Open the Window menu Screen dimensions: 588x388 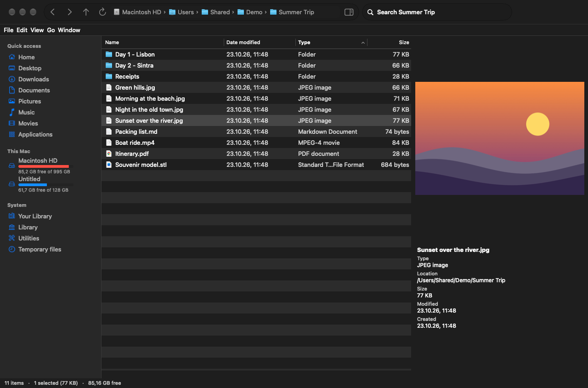[69, 30]
